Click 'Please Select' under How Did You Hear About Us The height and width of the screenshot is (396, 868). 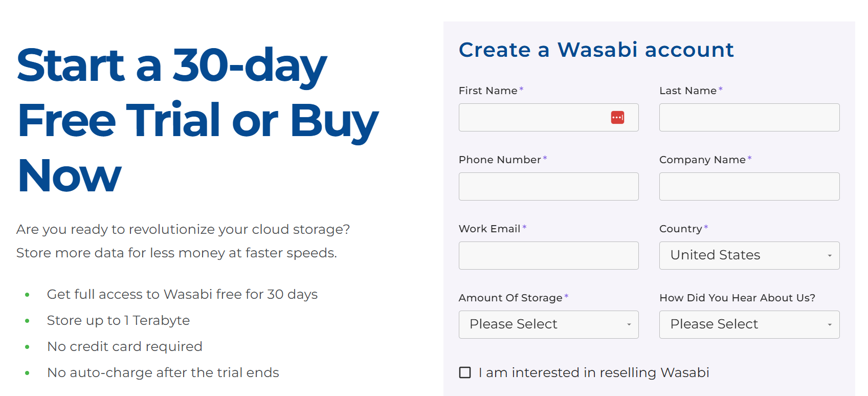point(715,324)
